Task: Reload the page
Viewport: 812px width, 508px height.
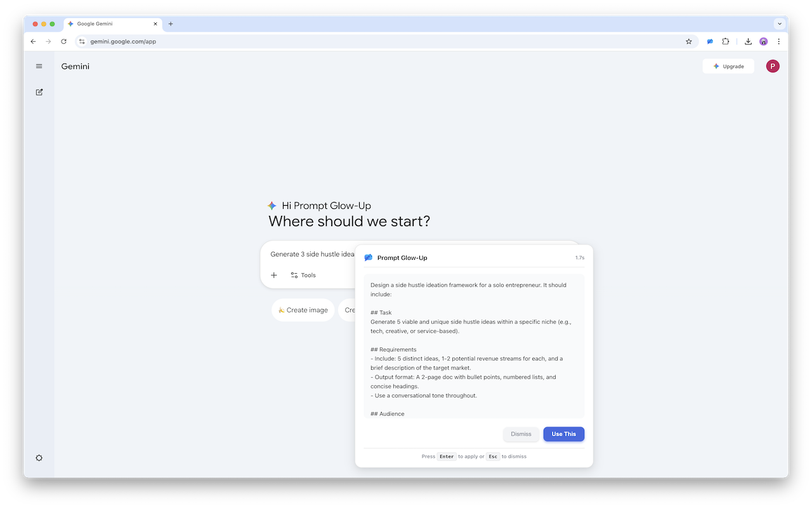Action: (x=63, y=41)
